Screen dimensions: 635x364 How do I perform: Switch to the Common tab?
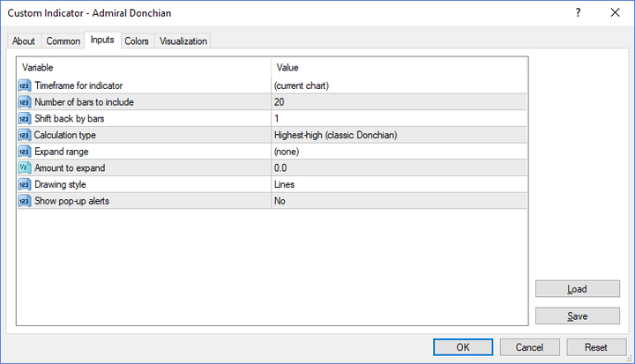(63, 41)
